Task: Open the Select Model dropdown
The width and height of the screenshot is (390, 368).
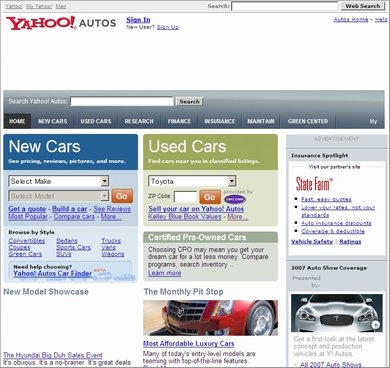Action: click(x=59, y=196)
